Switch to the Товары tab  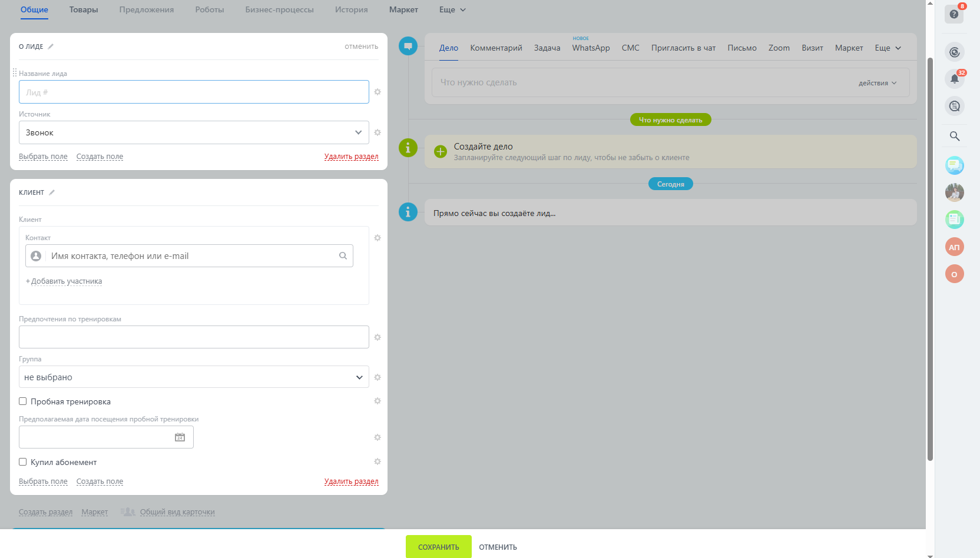[x=84, y=10]
